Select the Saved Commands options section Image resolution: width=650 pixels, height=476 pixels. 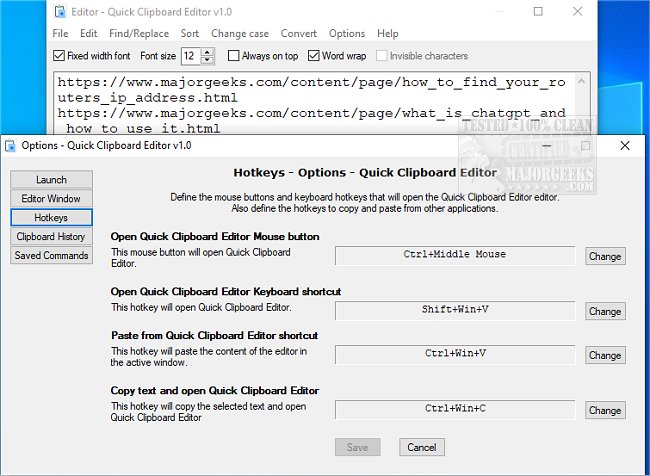click(51, 255)
